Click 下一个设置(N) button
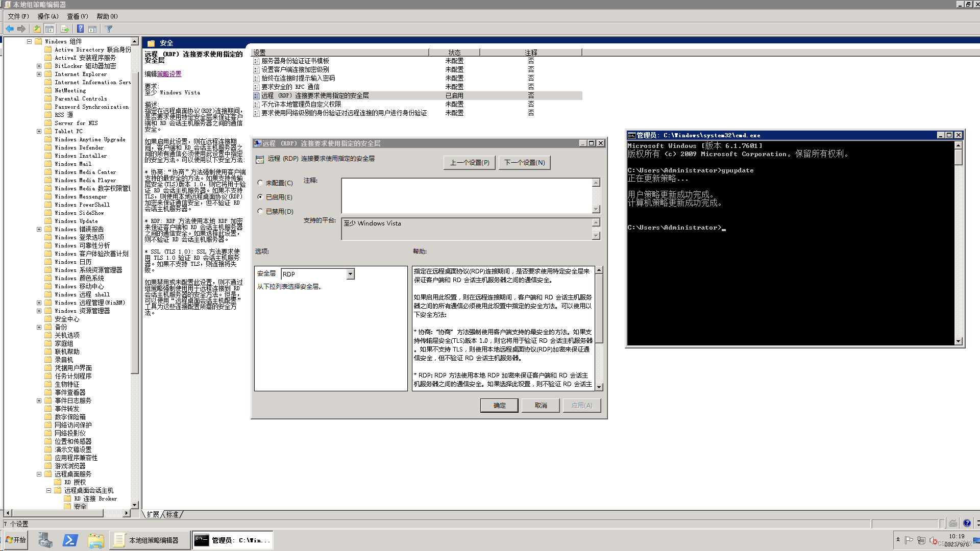The width and height of the screenshot is (980, 551). (525, 162)
